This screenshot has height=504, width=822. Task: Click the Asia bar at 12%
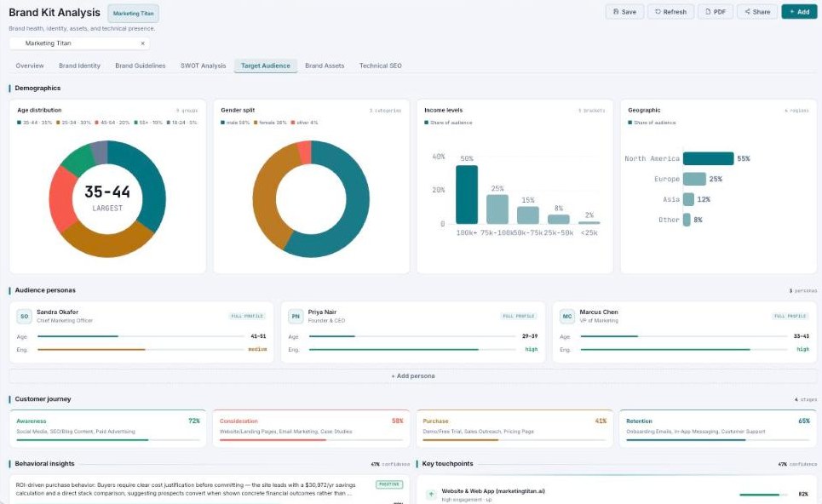[x=689, y=199]
